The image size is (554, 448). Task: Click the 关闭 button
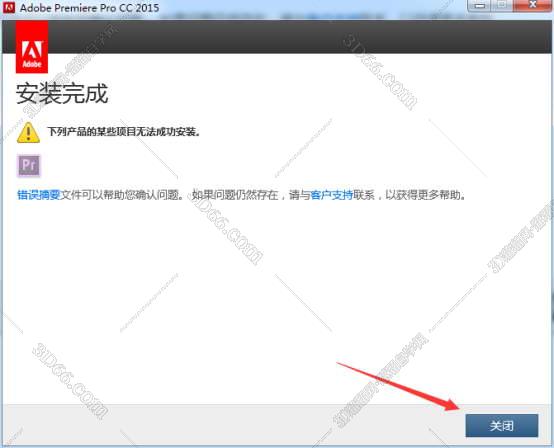(x=502, y=425)
